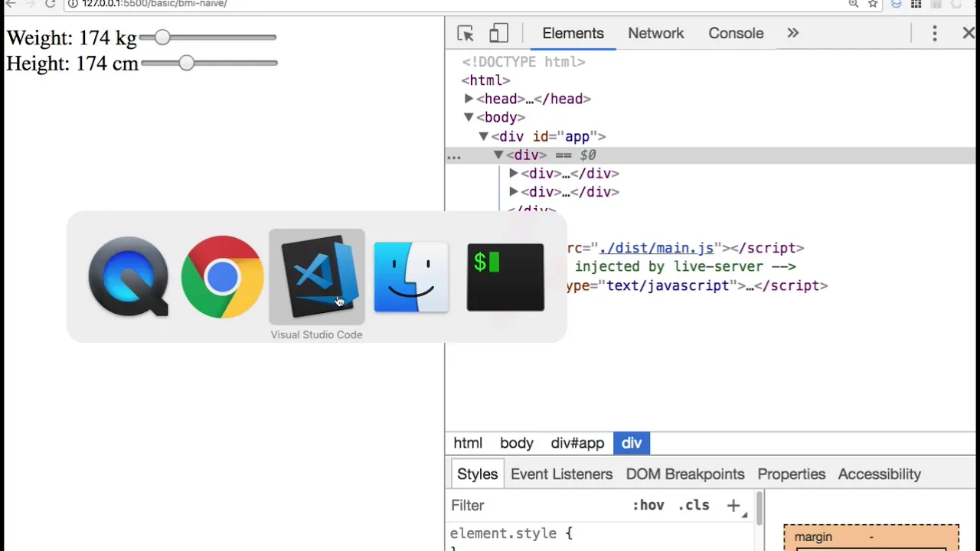Reload the page from the browser toolbar
The height and width of the screenshot is (551, 980).
point(50,4)
